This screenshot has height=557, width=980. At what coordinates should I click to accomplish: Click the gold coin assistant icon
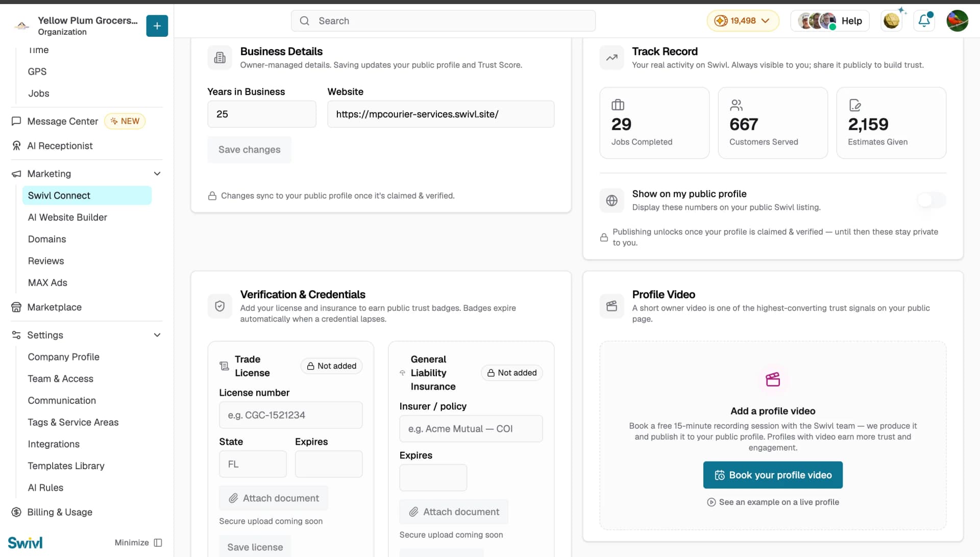pyautogui.click(x=892, y=21)
